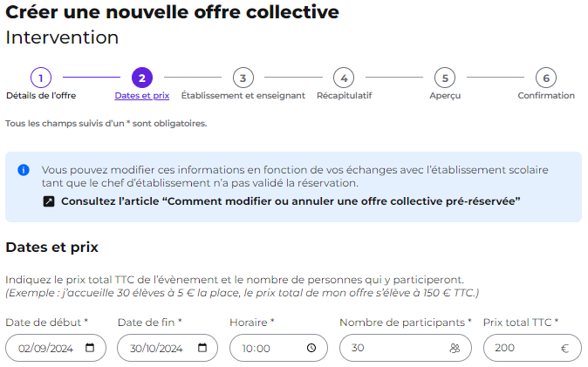The image size is (588, 367).
Task: Select active step 2 circle
Action: point(142,78)
